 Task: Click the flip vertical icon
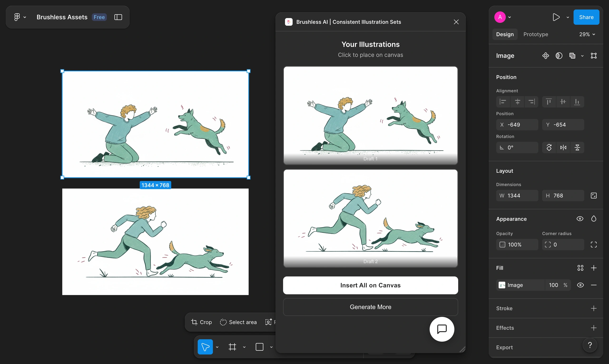(577, 148)
